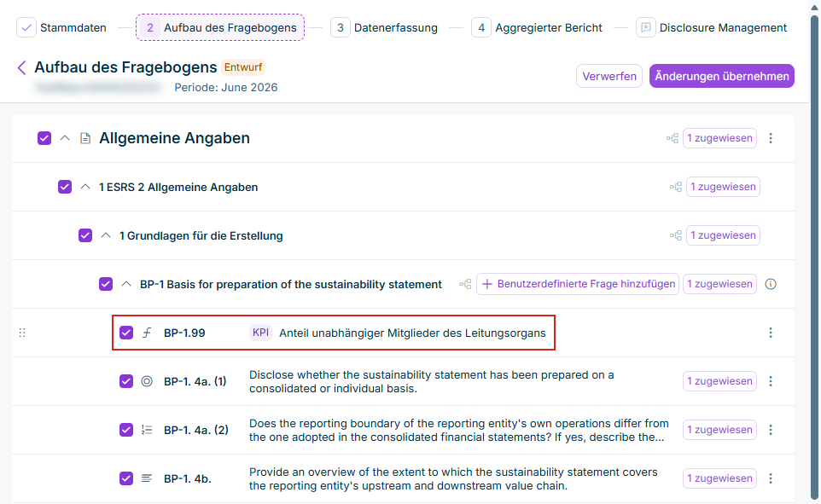Open the Stammdaten step
The image size is (821, 504).
point(61,28)
